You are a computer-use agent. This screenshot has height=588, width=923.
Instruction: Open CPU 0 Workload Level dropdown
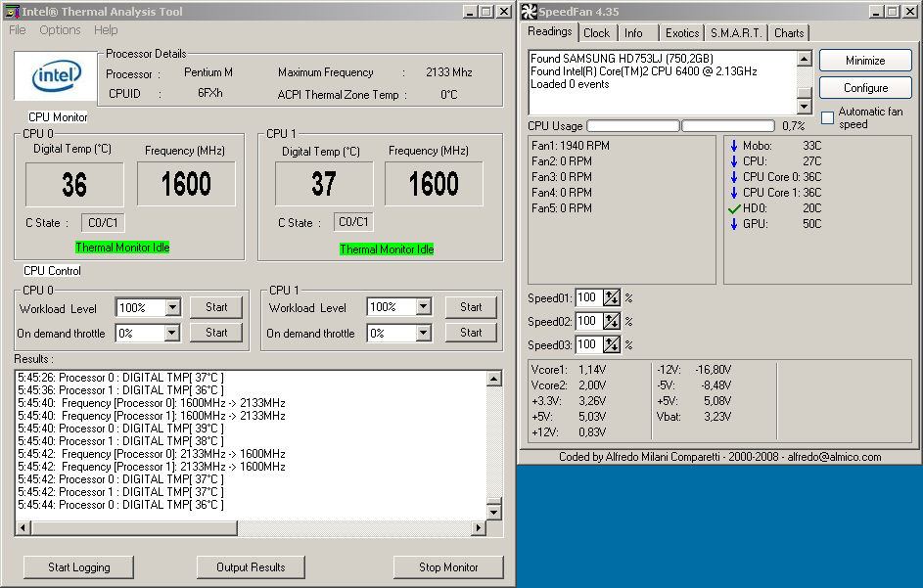point(172,307)
